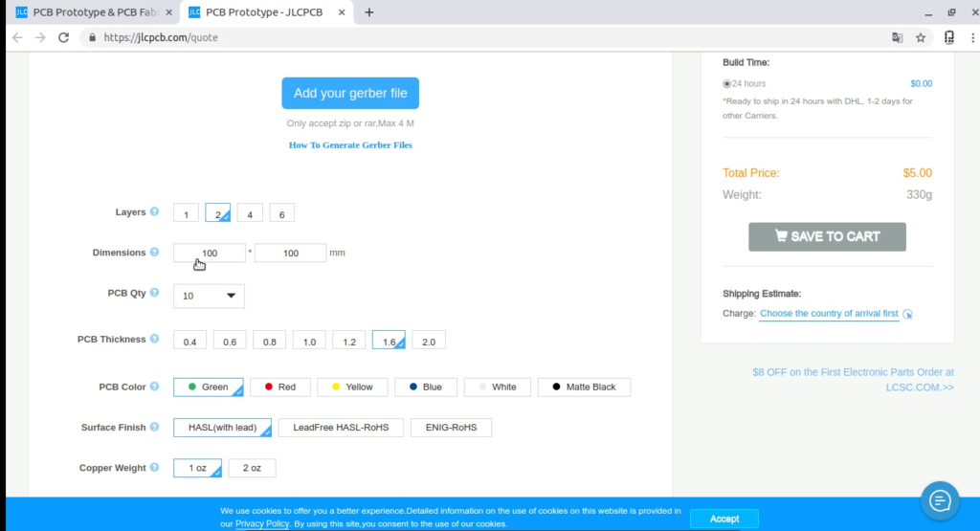Select Yellow PCB color
The image size is (980, 531).
pyautogui.click(x=352, y=387)
